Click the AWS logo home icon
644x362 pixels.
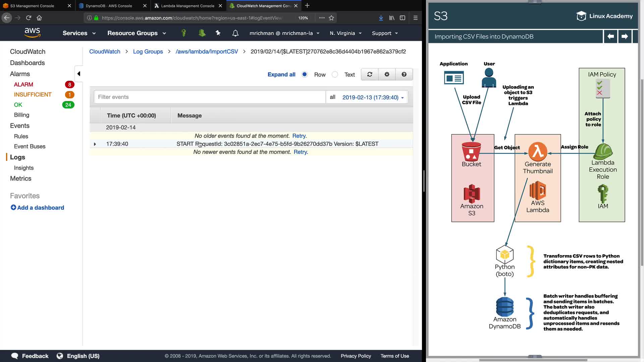pyautogui.click(x=32, y=33)
